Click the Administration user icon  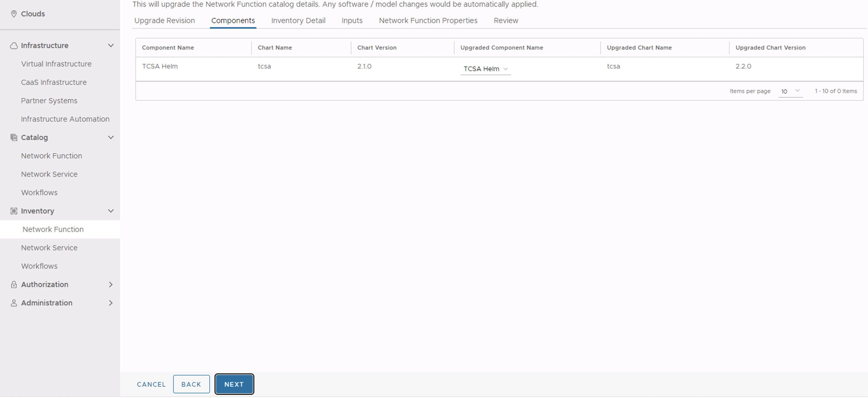[14, 303]
